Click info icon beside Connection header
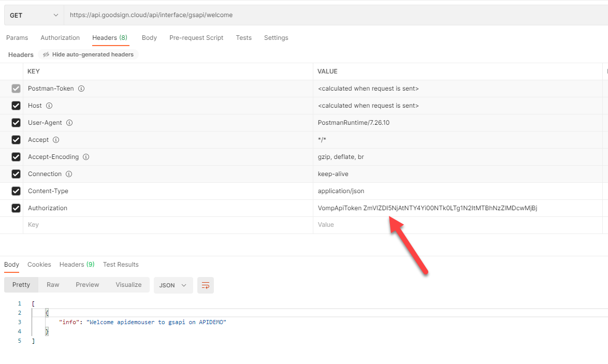This screenshot has height=364, width=608. (69, 174)
